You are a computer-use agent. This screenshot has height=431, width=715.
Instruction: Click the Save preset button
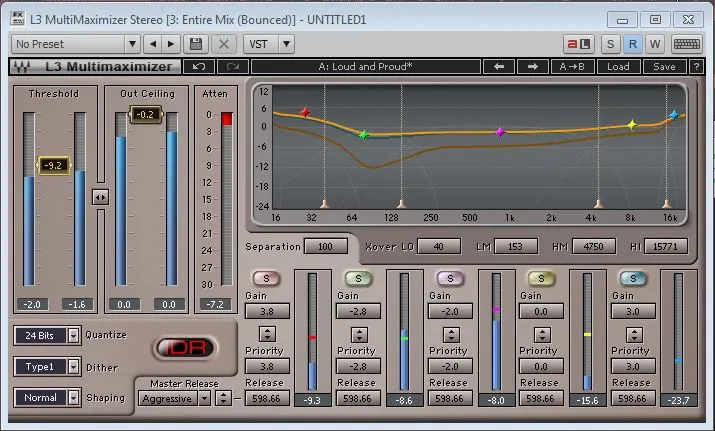664,67
